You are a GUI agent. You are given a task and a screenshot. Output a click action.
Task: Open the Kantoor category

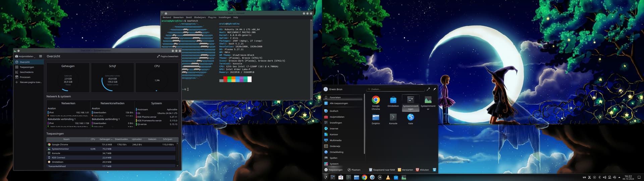343,134
